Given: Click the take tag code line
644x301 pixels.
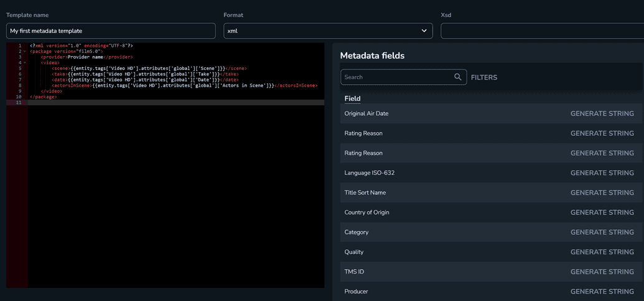Looking at the screenshot, I should [145, 74].
